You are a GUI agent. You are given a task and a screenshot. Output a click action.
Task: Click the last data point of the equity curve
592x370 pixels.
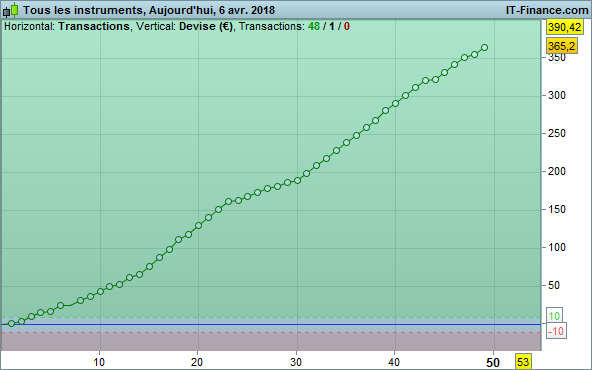coord(484,48)
